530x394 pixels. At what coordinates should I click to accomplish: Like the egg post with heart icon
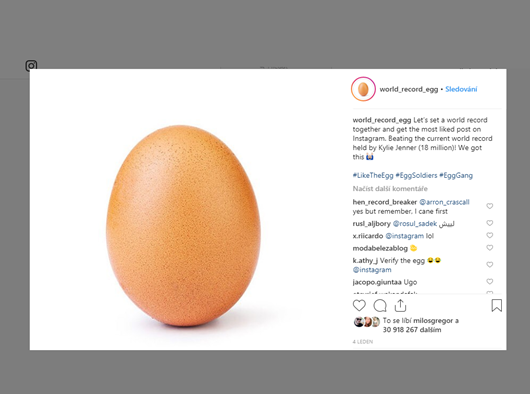tap(359, 305)
